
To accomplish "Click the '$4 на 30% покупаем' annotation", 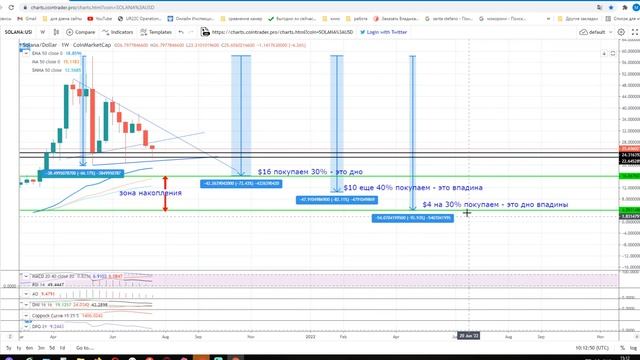I will tap(495, 204).
